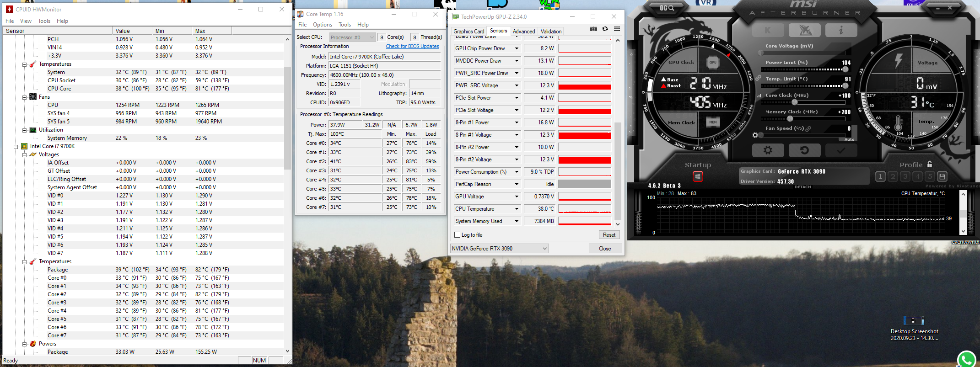Viewport: 980px width, 367px height.
Task: Click the Core Temp title bar thermometer icon
Action: pyautogui.click(x=300, y=14)
